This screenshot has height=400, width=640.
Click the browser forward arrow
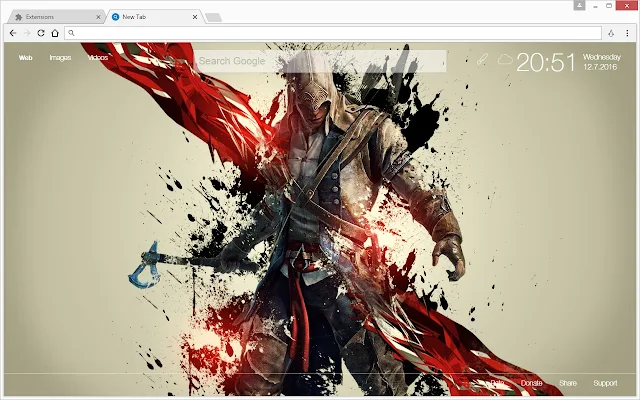pyautogui.click(x=27, y=33)
